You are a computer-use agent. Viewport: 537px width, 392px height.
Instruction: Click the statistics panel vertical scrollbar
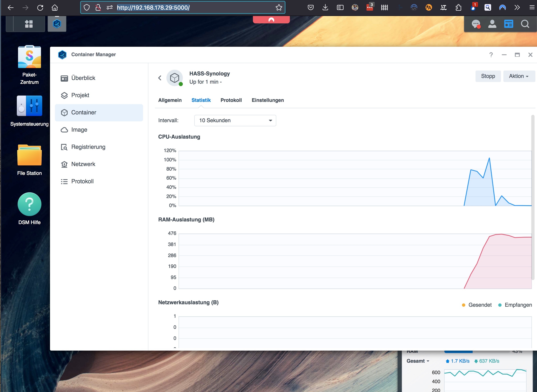533,197
